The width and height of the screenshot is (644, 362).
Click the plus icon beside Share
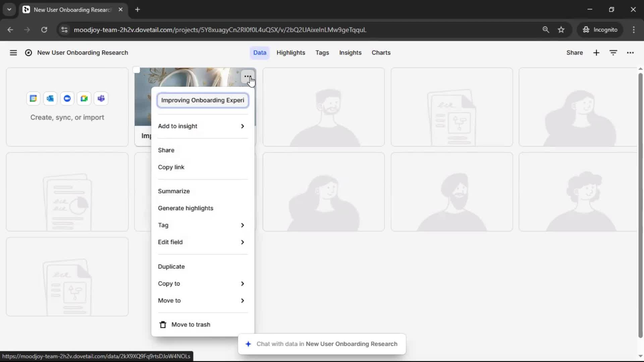596,53
